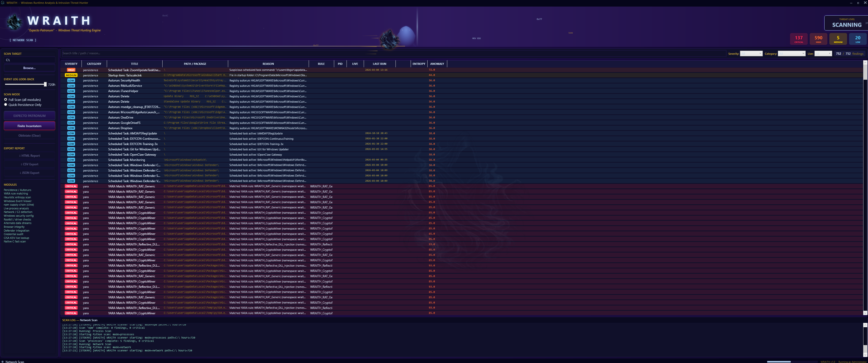Select the NETWORK SCAN tab
Viewport: 868px width, 363px height.
click(x=23, y=40)
